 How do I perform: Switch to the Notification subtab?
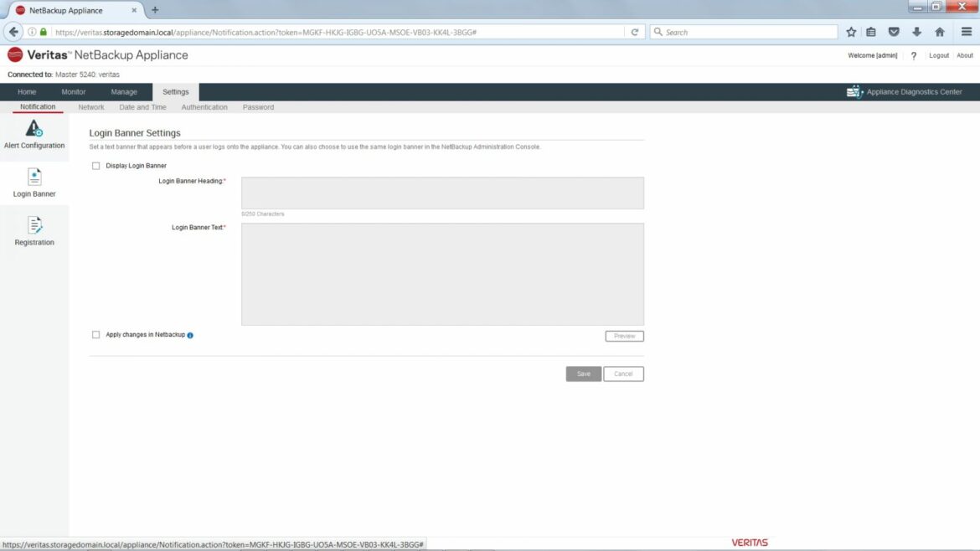point(38,107)
